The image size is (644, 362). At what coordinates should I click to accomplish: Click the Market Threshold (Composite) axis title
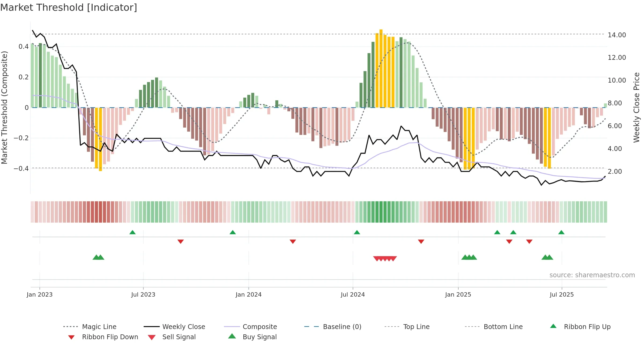(x=4, y=108)
